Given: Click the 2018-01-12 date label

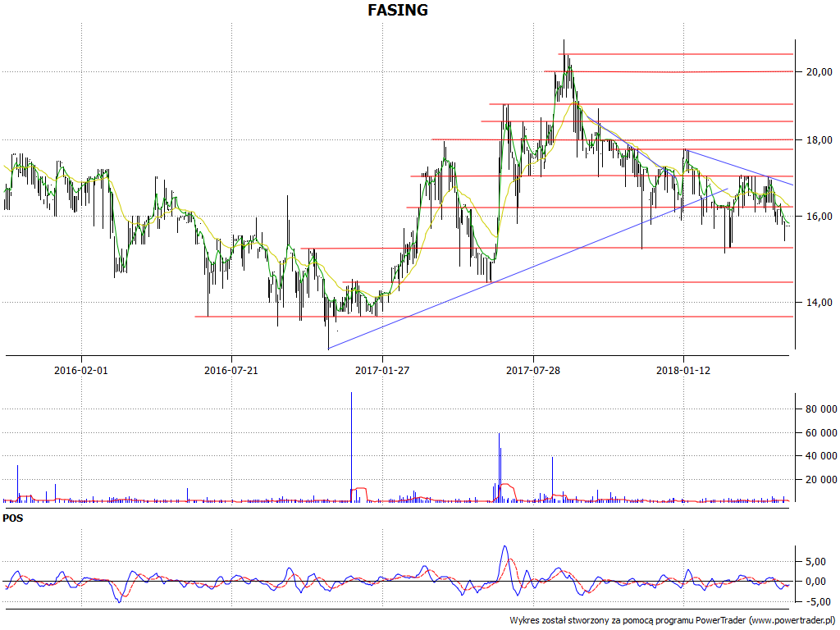Looking at the screenshot, I should 683,370.
